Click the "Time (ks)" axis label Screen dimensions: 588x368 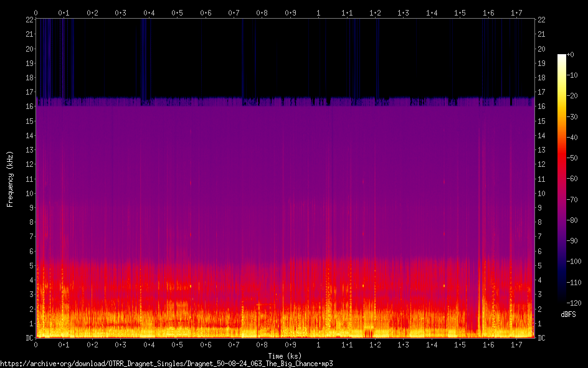[285, 355]
